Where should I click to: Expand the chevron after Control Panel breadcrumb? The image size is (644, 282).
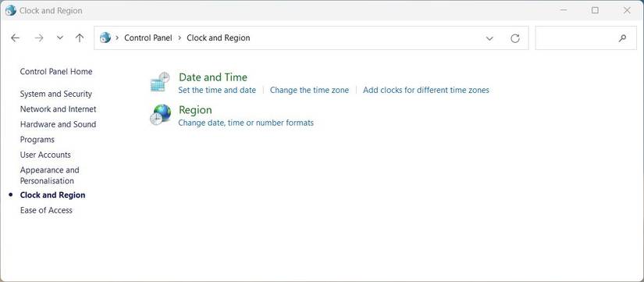(x=180, y=37)
